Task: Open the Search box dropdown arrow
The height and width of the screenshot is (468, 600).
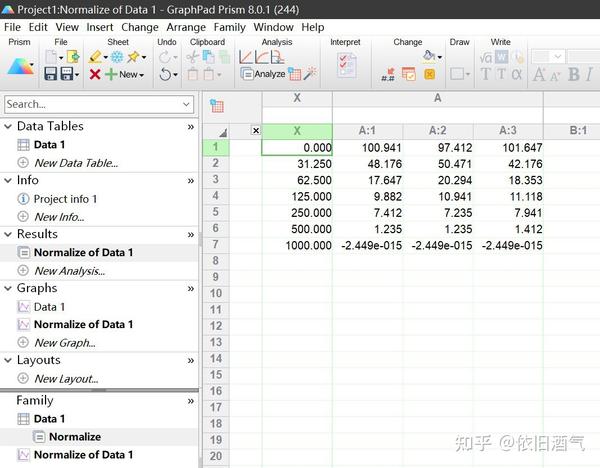Action: tap(186, 104)
